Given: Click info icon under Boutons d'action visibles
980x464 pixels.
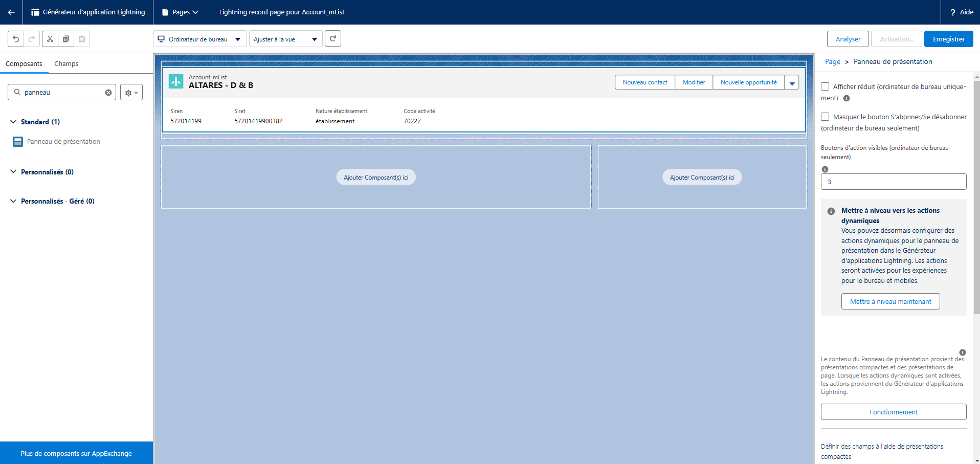Looking at the screenshot, I should coord(825,169).
